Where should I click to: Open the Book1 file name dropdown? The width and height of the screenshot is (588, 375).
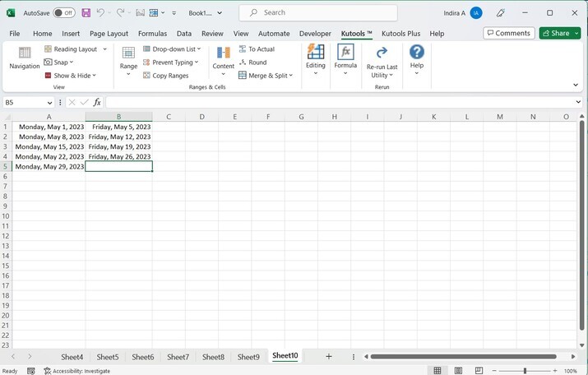point(220,13)
